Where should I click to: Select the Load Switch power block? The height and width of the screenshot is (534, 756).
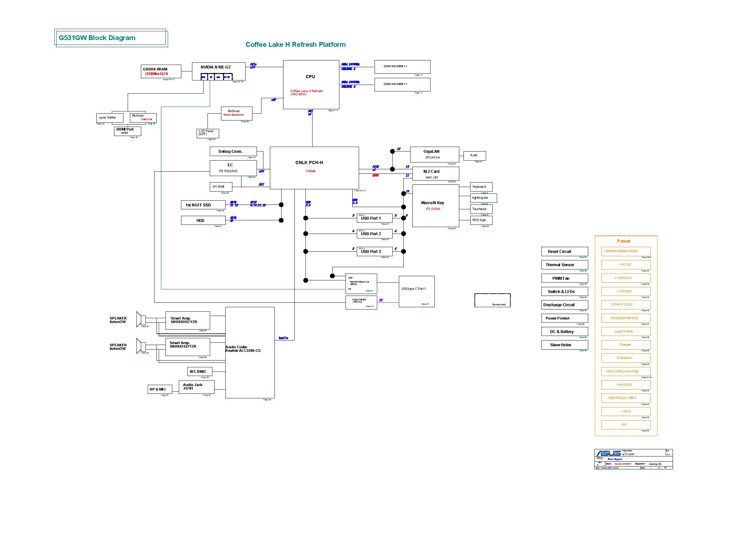tap(626, 331)
